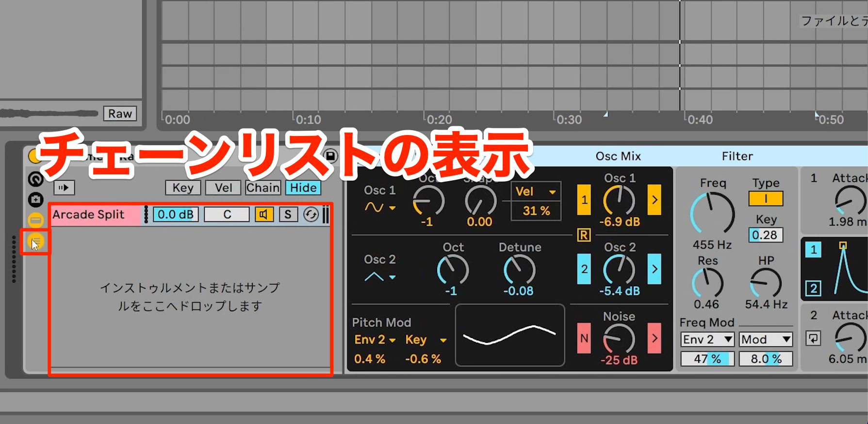This screenshot has width=868, height=424.
Task: Click the HP knob 54.4 Hz
Action: [x=766, y=283]
